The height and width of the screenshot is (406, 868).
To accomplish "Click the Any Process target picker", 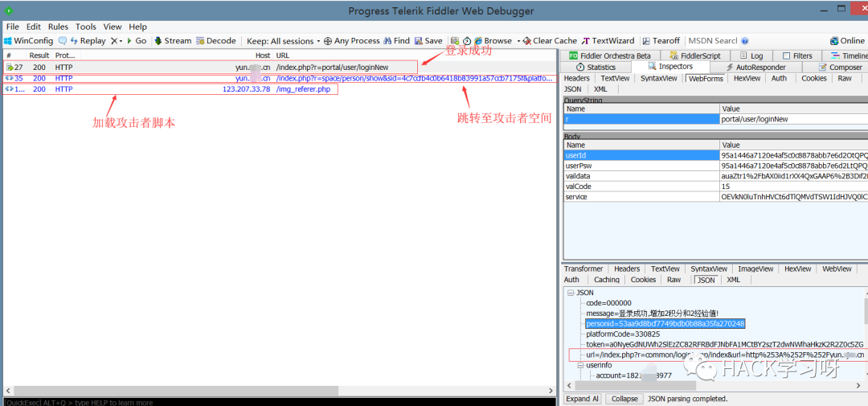I will [x=351, y=41].
